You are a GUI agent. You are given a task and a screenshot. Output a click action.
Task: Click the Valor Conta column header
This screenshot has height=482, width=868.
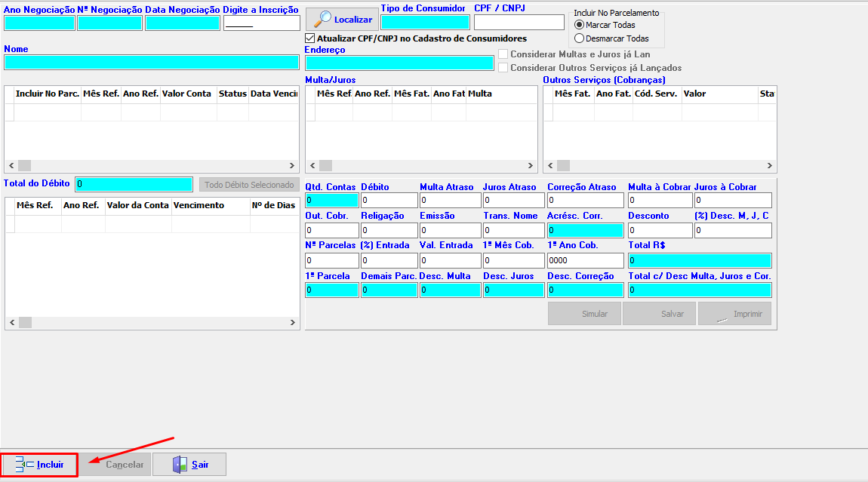[x=187, y=94]
